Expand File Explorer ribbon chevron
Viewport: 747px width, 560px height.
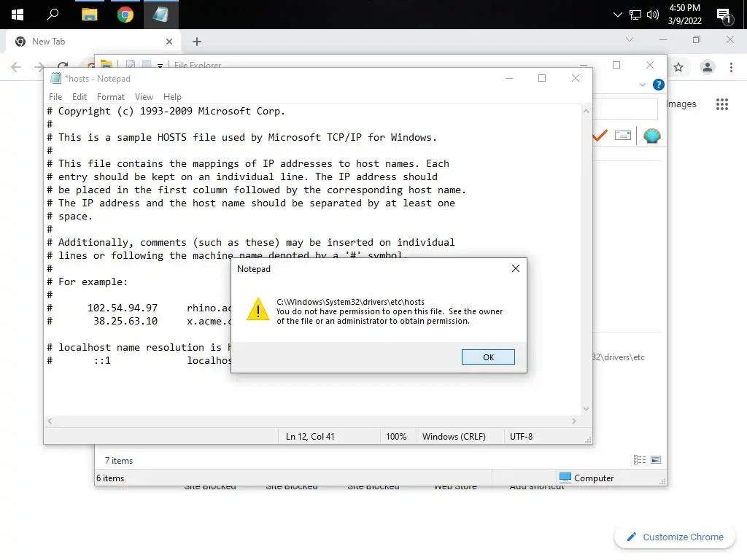pyautogui.click(x=642, y=85)
